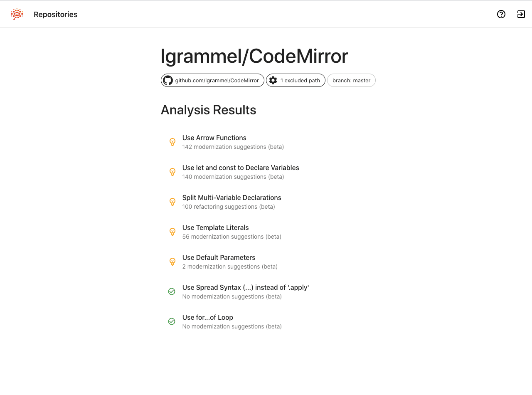Open Use Arrow Functions results
The image size is (532, 395).
pos(214,138)
